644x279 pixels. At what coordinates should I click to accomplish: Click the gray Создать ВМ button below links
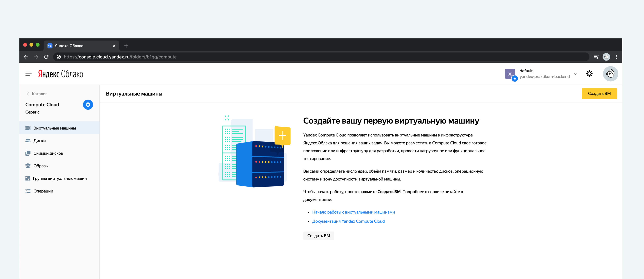(319, 236)
